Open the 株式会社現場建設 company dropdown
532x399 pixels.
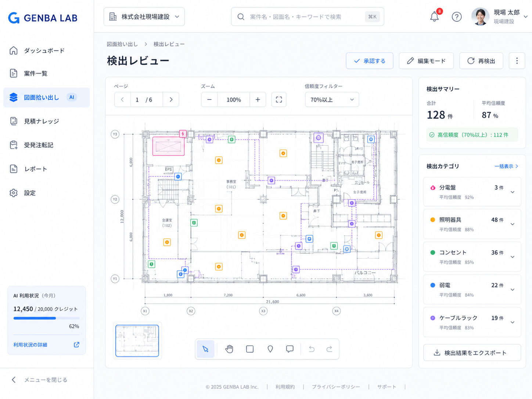(x=144, y=17)
